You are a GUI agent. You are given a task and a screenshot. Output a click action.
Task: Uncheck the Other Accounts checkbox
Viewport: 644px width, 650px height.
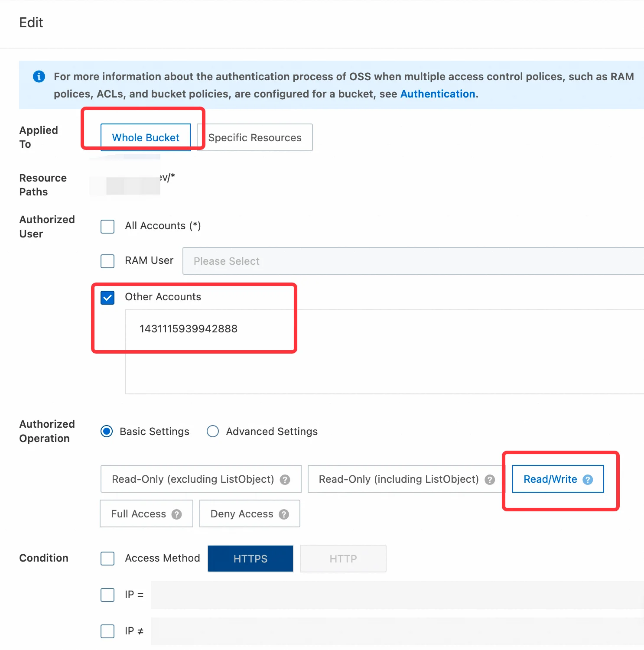click(107, 298)
